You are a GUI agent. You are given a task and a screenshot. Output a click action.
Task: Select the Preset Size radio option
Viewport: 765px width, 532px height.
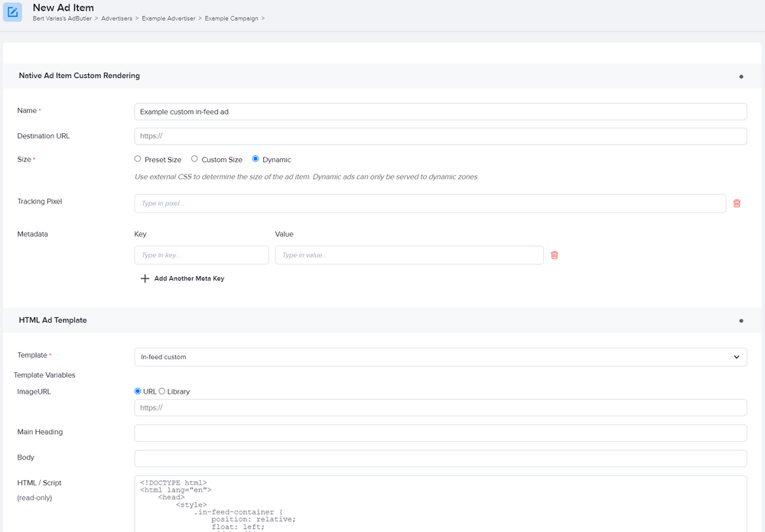(138, 159)
